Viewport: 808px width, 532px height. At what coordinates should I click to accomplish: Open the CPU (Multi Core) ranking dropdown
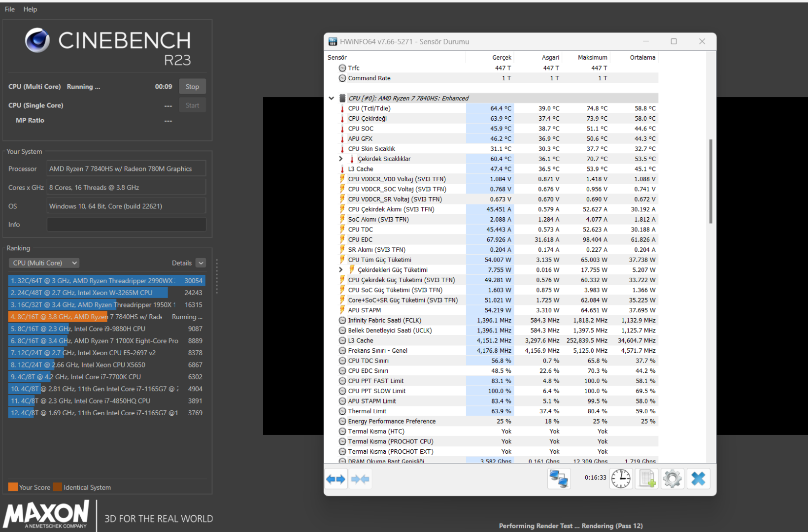[44, 263]
